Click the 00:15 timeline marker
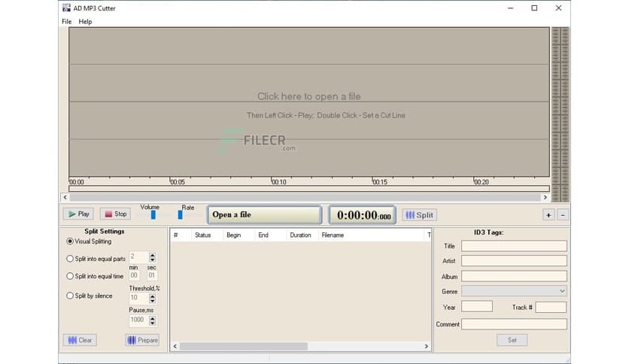Viewport: 629px width, 364px height. point(380,182)
